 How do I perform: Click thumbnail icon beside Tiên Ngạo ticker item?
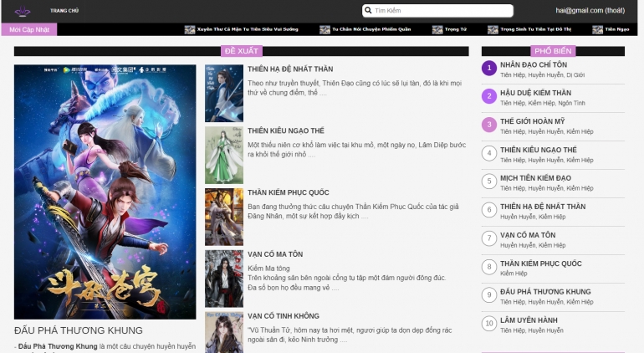tap(598, 29)
